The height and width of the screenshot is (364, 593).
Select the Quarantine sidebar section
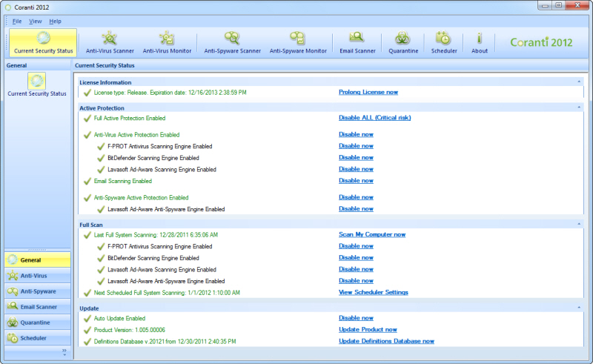point(38,322)
